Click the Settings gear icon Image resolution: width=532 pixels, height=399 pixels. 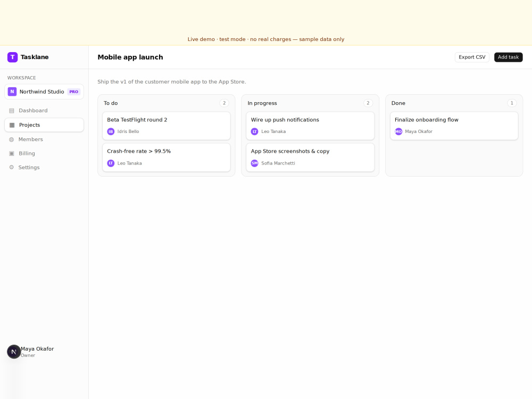click(x=12, y=167)
